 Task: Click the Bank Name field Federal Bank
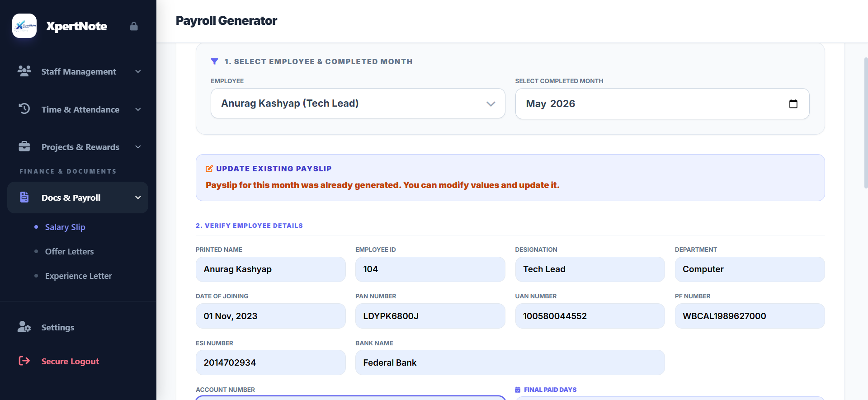[x=510, y=362]
